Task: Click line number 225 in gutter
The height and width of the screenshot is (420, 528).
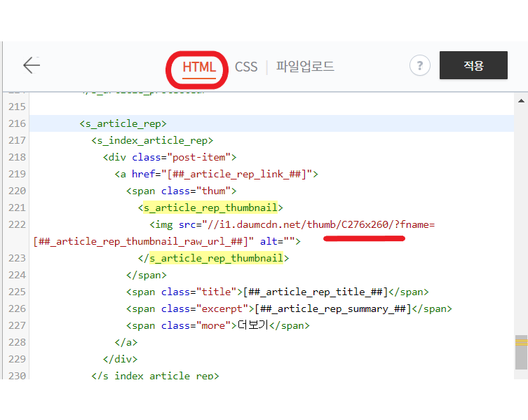Action: (x=17, y=292)
